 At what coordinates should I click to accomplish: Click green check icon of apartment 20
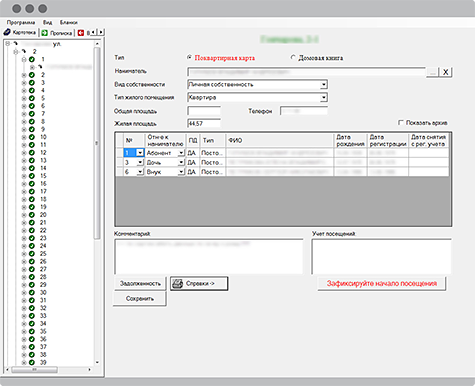32,215
